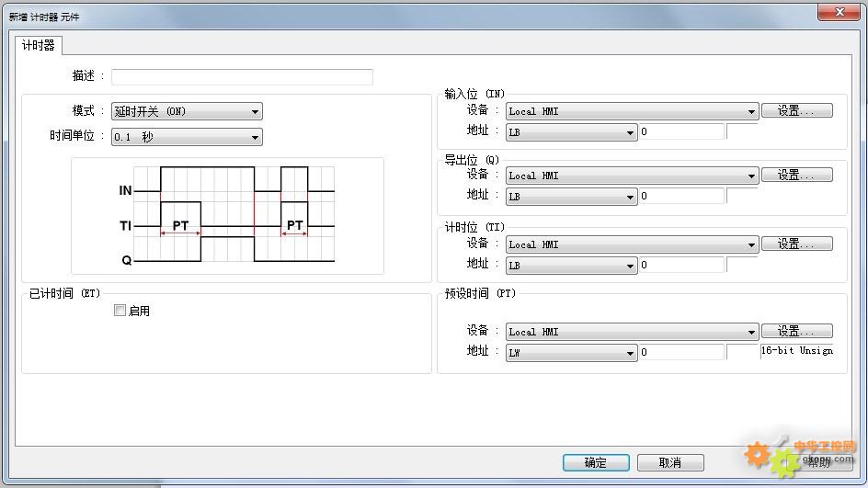Open the 导出位 (Q) device dropdown

pos(632,176)
